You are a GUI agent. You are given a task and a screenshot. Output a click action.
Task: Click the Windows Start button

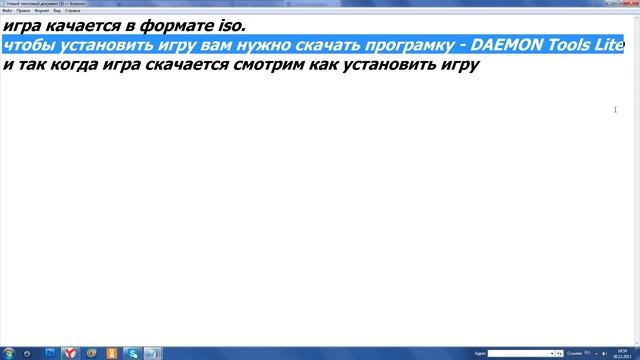tap(9, 353)
